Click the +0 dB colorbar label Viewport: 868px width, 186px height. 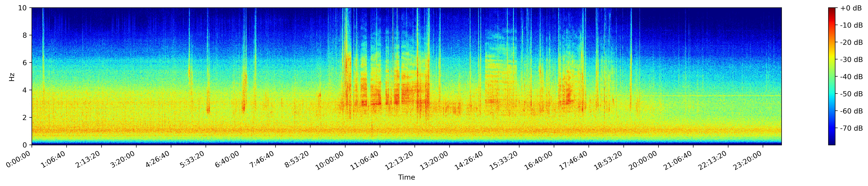(x=851, y=8)
